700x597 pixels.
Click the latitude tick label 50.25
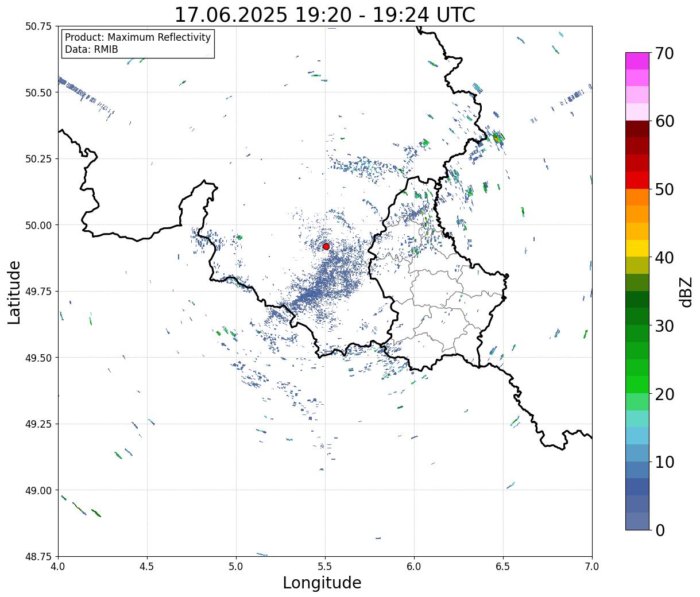38,158
